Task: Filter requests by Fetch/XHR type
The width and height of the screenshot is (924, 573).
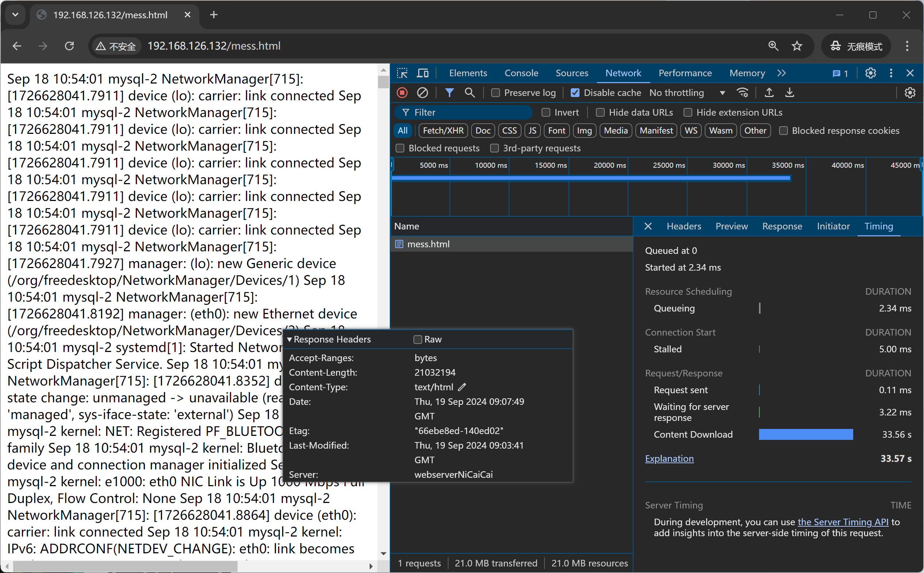Action: coord(443,131)
